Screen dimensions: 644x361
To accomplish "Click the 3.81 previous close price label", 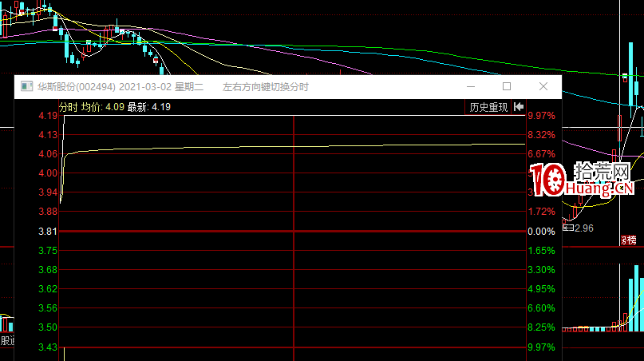I will 48,232.
